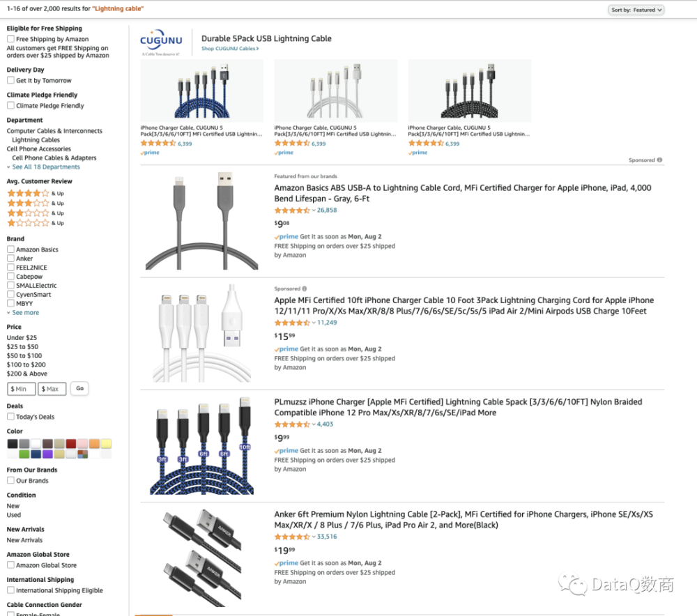Click the $ Min price input field
Screen dimensions: 697x616
tap(21, 389)
